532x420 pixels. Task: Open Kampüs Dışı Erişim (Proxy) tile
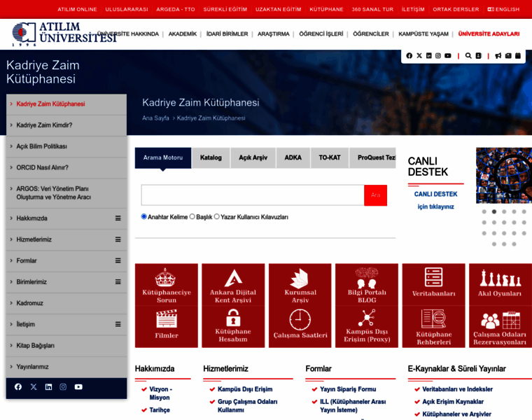367,326
